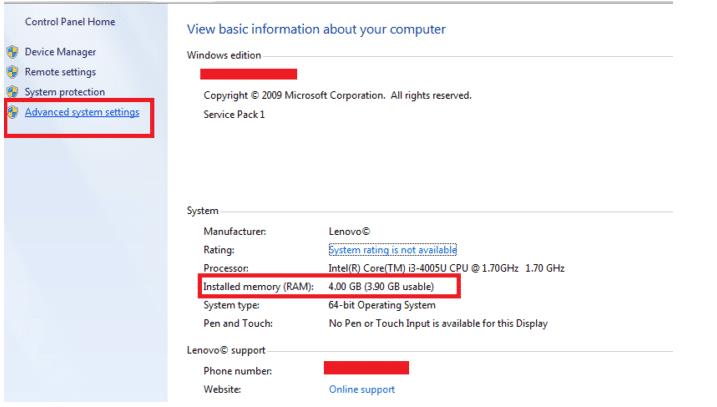Click the 'No Pen or Touch Input' text
Image resolution: width=717 pixels, height=407 pixels.
coord(438,323)
